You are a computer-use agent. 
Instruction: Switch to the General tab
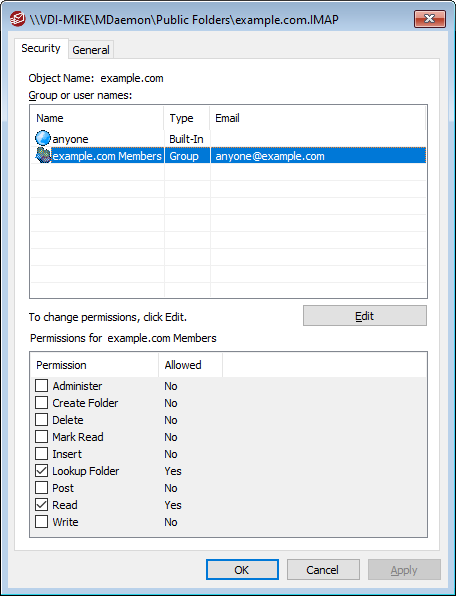91,50
